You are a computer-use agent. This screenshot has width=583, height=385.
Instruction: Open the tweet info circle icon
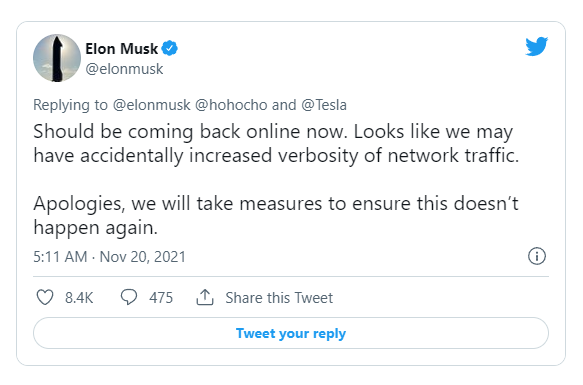(x=537, y=256)
